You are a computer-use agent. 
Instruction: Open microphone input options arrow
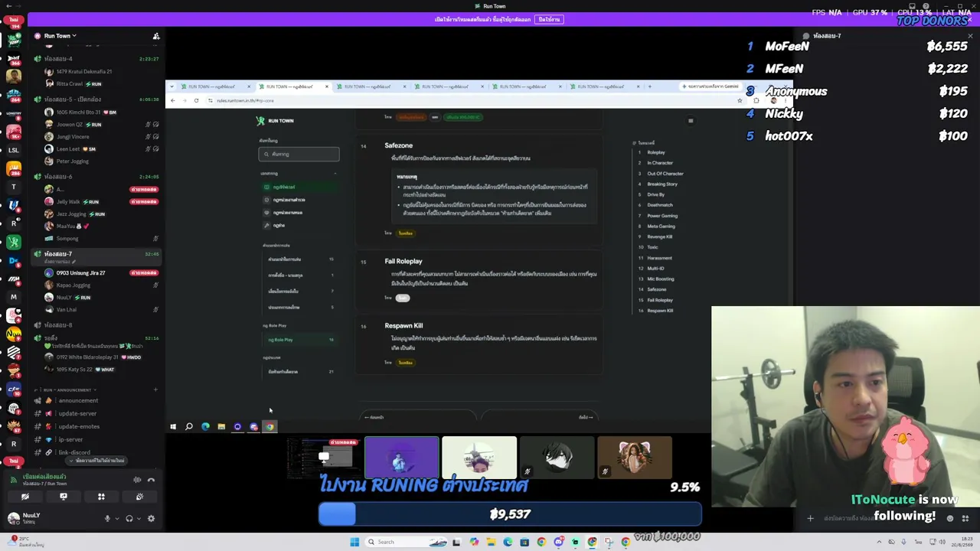point(116,519)
